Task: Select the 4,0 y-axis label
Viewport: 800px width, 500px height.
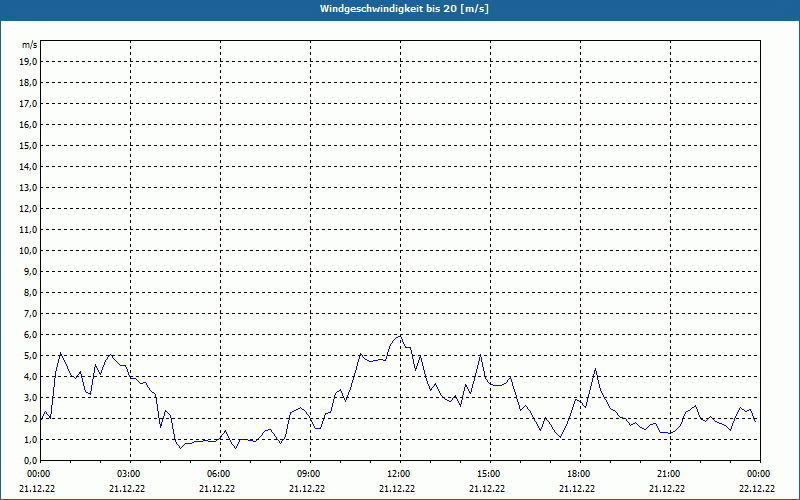Action: tap(30, 377)
